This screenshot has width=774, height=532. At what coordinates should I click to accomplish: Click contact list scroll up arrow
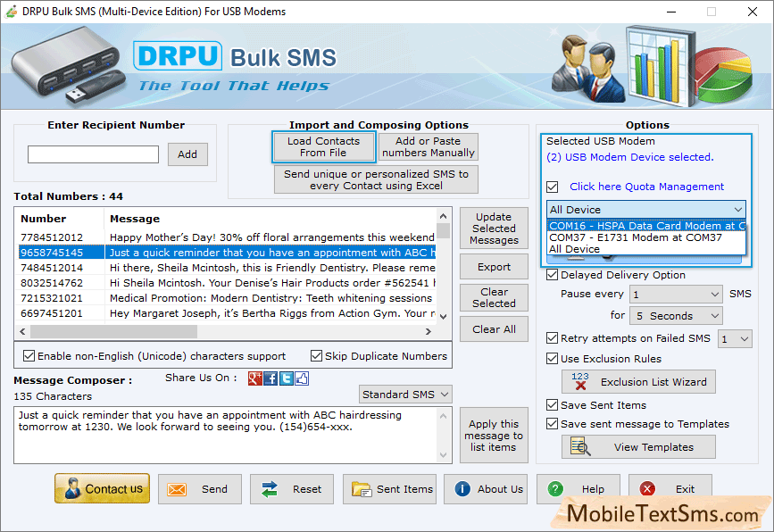click(444, 216)
